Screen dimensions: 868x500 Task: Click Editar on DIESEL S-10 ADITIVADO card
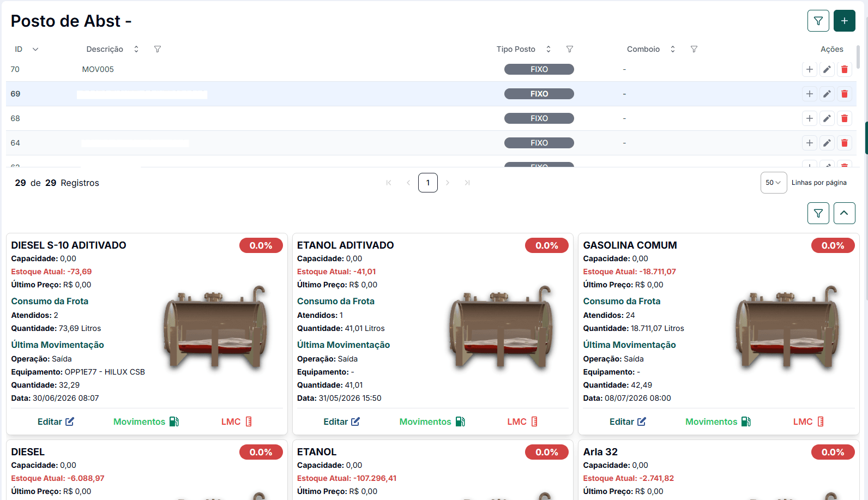tap(56, 421)
